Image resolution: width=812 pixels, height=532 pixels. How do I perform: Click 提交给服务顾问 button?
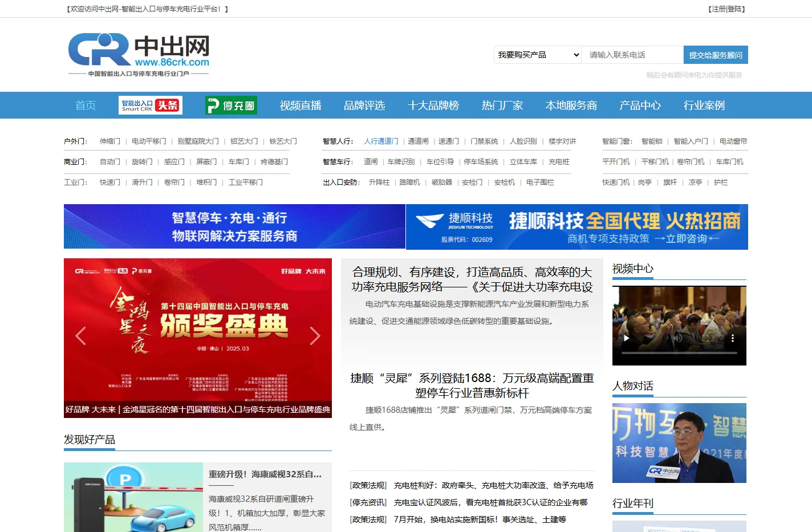click(x=716, y=55)
